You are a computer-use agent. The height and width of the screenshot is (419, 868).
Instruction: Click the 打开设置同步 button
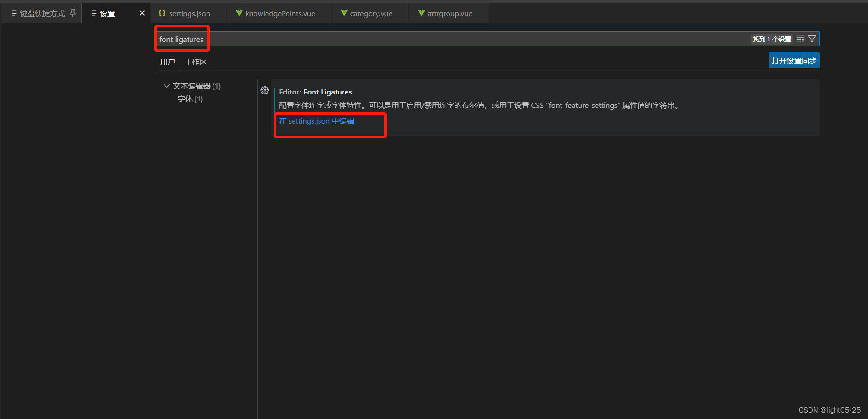(794, 60)
